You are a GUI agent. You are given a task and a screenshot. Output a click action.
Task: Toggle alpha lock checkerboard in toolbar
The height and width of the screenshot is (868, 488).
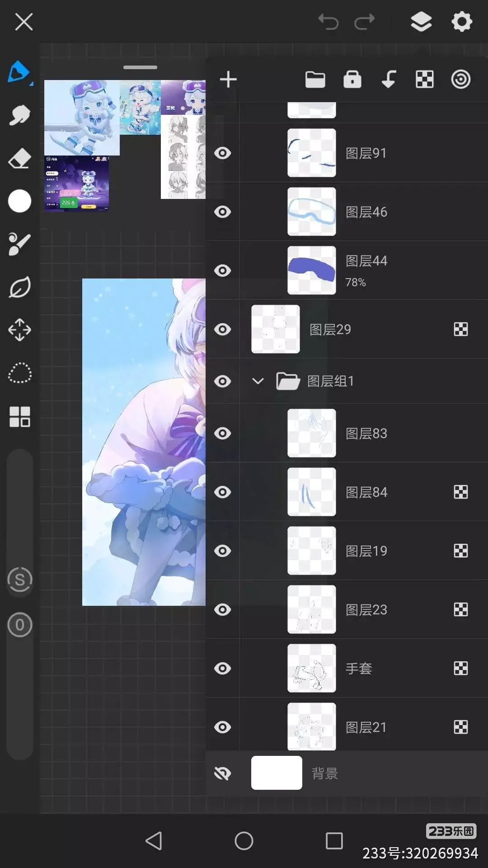pos(425,80)
